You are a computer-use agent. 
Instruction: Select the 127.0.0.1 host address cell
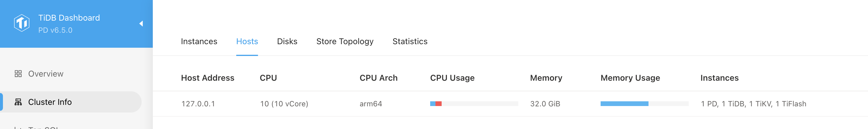pos(198,104)
